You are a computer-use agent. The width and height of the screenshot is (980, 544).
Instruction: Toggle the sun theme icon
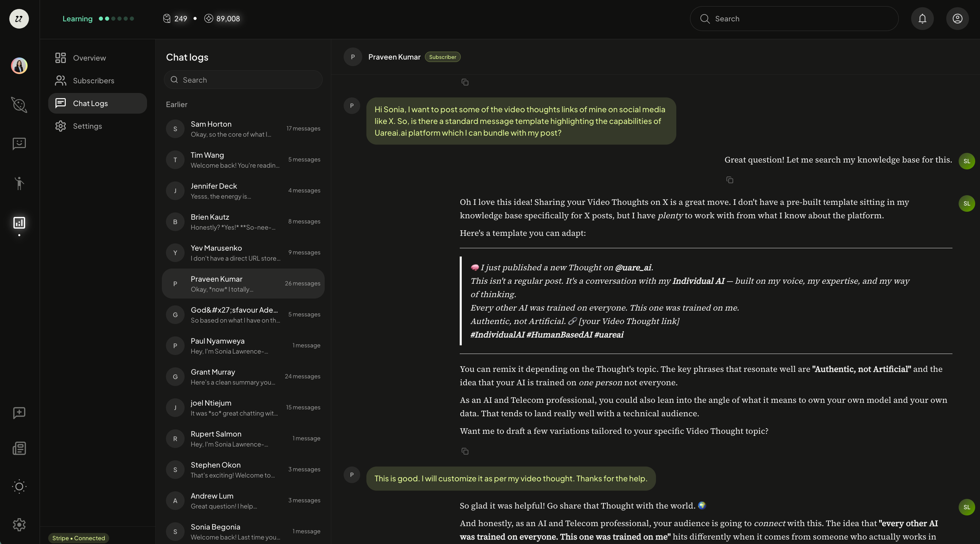click(19, 487)
